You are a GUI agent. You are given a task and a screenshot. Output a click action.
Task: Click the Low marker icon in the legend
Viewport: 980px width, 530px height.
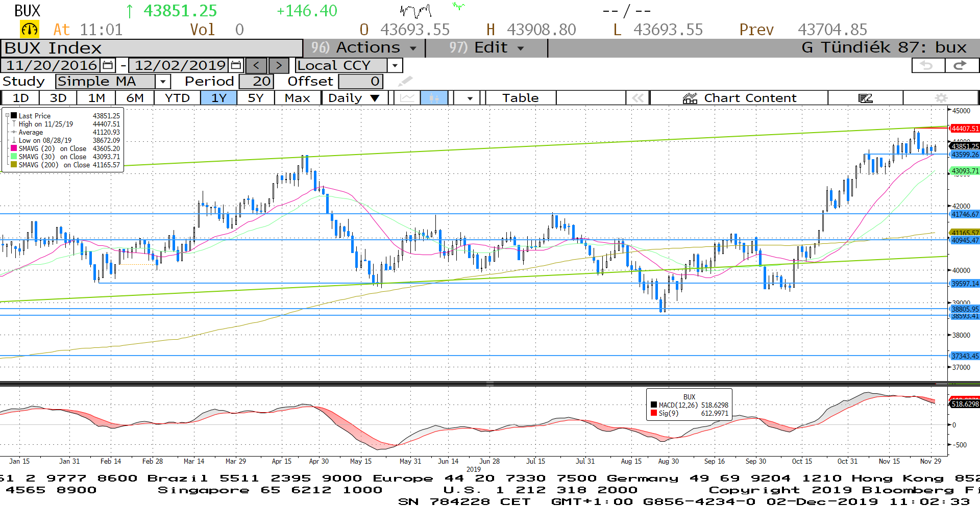coord(14,140)
